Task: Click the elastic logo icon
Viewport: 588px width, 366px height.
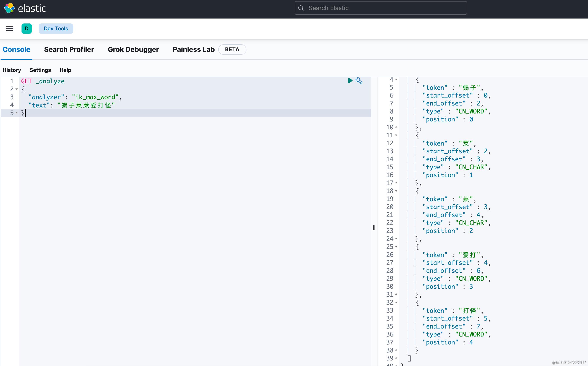Action: pos(9,8)
